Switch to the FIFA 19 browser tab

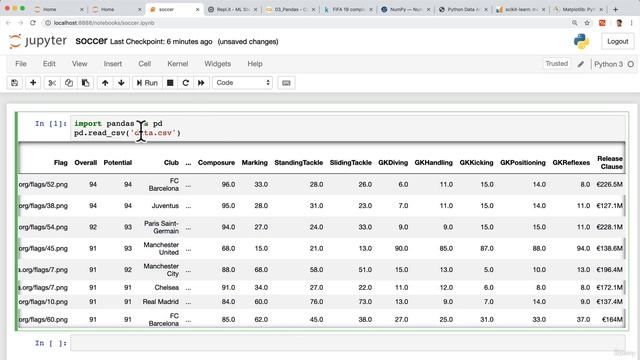point(349,9)
